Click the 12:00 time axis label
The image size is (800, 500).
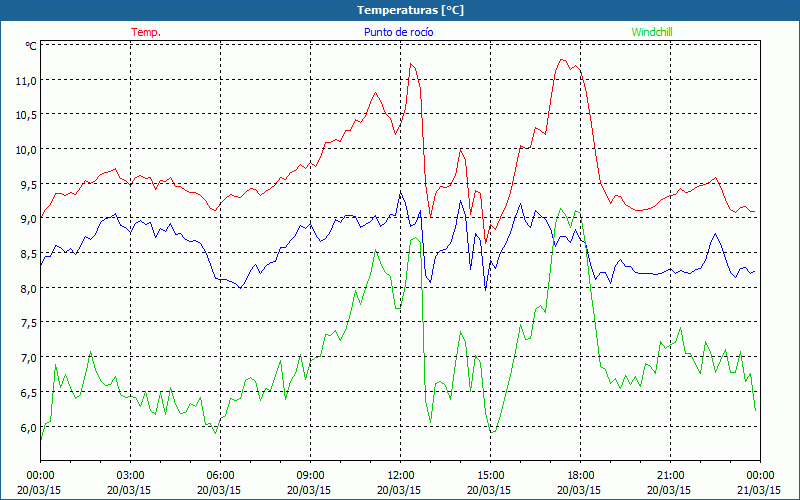point(401,476)
